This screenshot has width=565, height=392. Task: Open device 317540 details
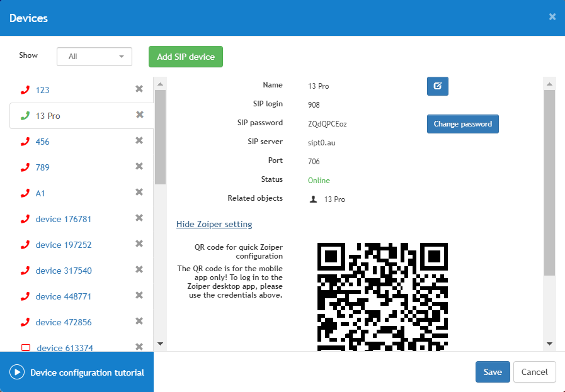pos(64,271)
